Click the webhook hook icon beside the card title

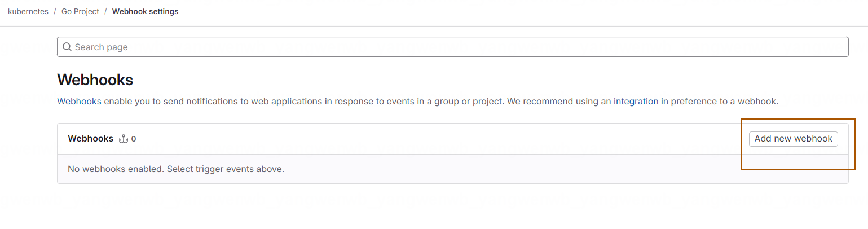coord(124,139)
